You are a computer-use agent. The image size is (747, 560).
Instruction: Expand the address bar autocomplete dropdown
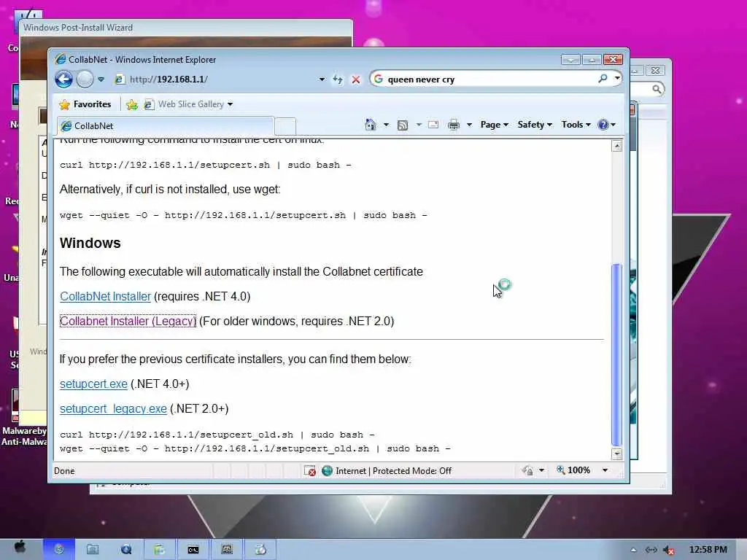[322, 79]
